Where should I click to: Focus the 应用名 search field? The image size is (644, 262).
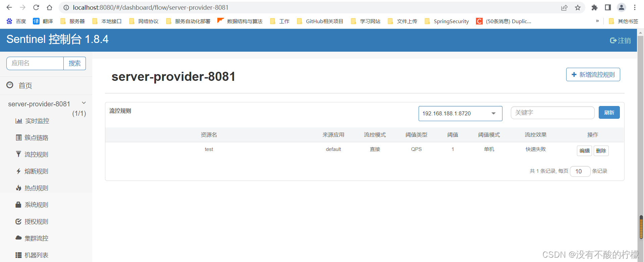[35, 63]
